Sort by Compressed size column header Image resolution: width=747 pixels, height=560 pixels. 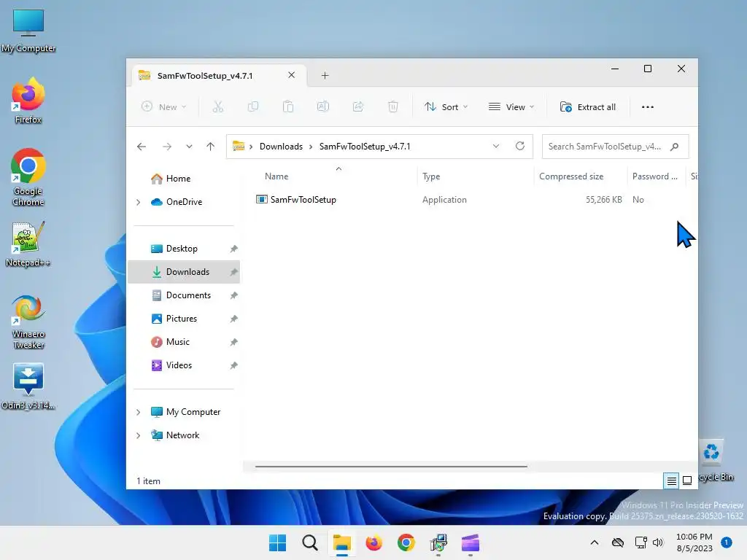(571, 176)
